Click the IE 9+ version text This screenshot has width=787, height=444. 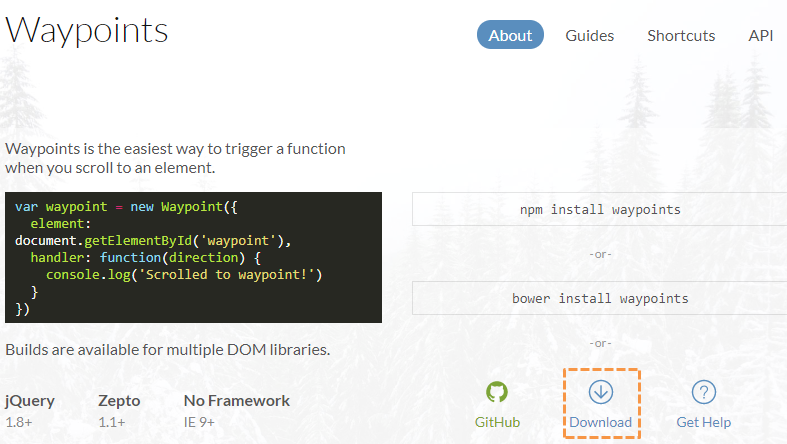(x=199, y=422)
